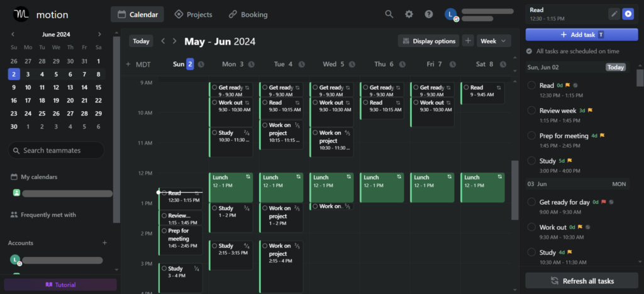Open the Wednesday Lunch event
The height and width of the screenshot is (294, 644).
pyautogui.click(x=331, y=187)
